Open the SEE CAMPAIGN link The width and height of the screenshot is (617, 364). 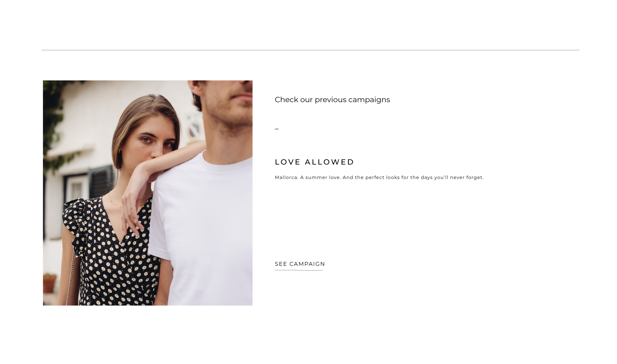(300, 264)
